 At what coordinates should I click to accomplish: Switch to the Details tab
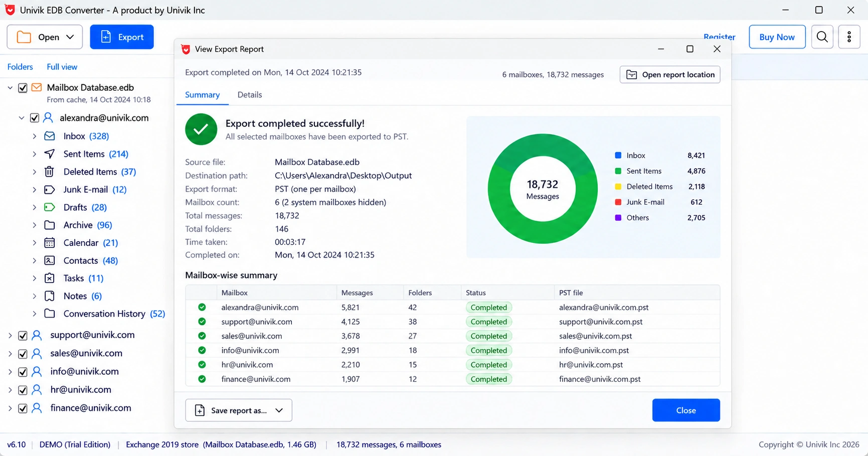250,95
